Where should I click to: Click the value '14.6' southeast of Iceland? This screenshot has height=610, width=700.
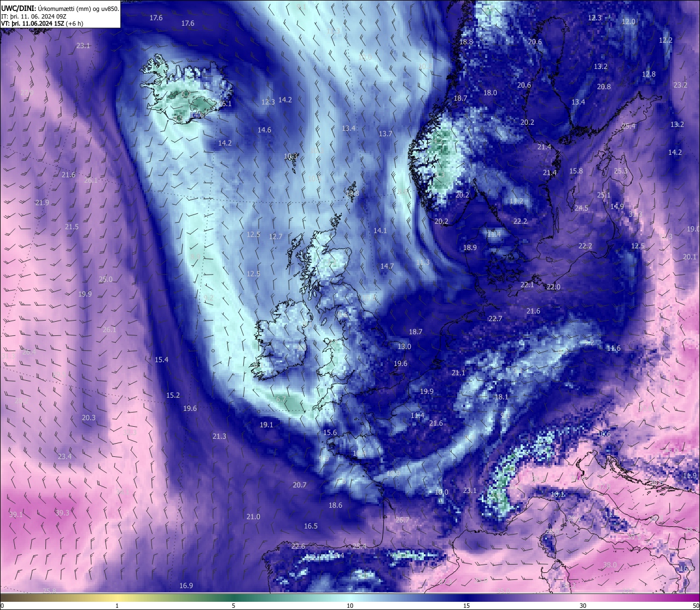tap(264, 130)
